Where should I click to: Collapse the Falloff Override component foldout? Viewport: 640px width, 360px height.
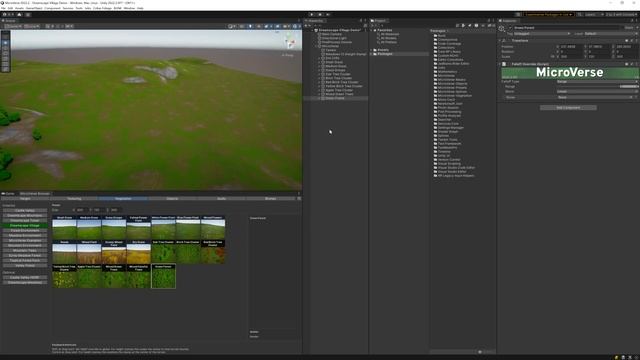pos(500,64)
